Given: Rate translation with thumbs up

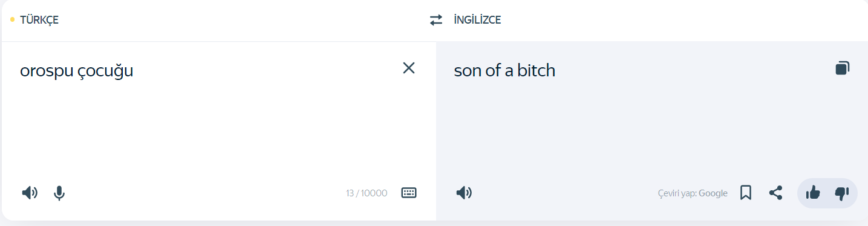Looking at the screenshot, I should pyautogui.click(x=813, y=193).
